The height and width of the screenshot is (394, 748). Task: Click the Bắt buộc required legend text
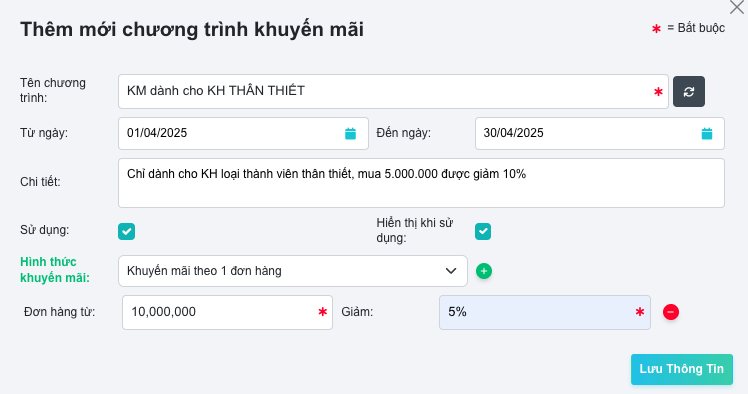pos(696,28)
